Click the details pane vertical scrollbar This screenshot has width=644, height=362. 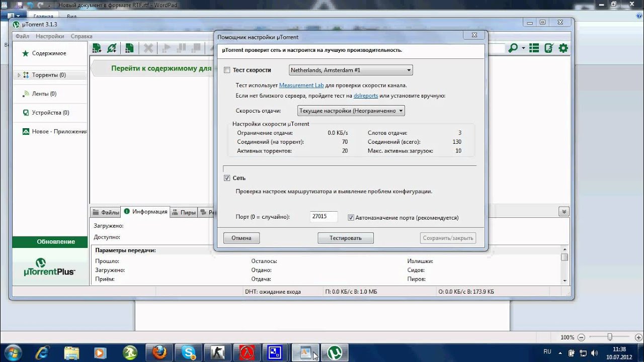click(x=565, y=264)
